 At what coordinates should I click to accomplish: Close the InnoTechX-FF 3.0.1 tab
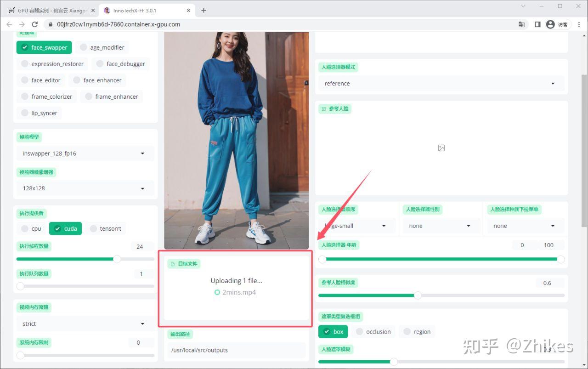pyautogui.click(x=188, y=11)
